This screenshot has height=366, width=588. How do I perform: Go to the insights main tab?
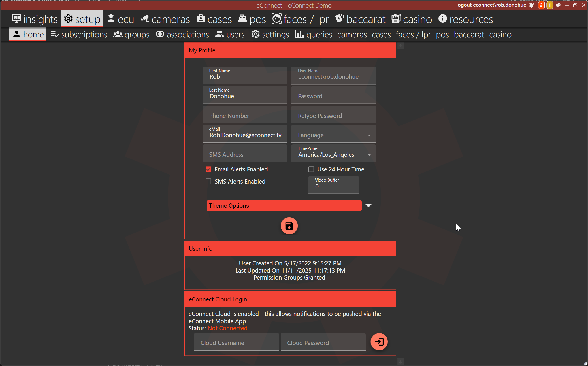[35, 19]
